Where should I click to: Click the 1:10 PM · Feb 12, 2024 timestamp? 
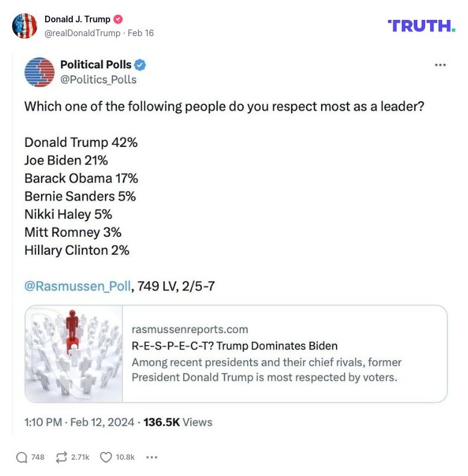[x=78, y=422]
